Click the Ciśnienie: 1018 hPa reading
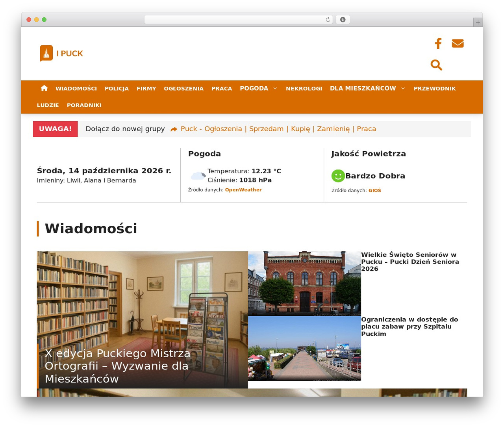This screenshot has height=427, width=504. [x=239, y=180]
